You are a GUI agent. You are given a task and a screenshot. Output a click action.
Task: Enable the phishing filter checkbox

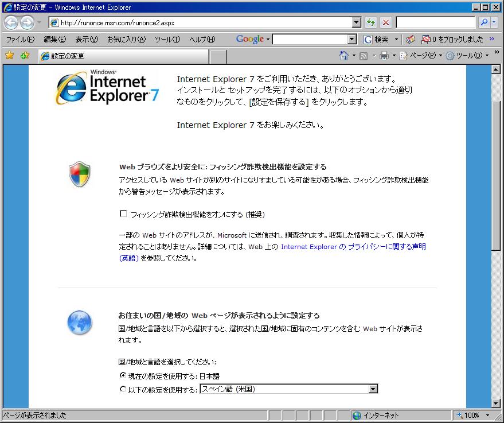tap(123, 214)
